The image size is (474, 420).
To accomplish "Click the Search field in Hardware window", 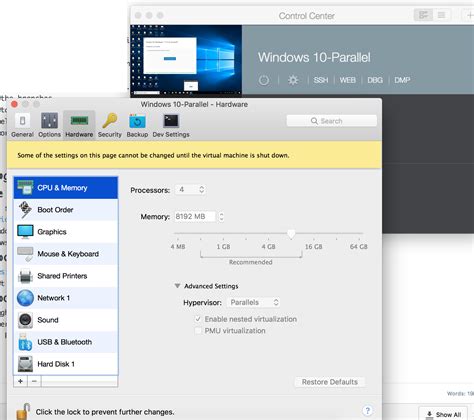I will (x=332, y=121).
